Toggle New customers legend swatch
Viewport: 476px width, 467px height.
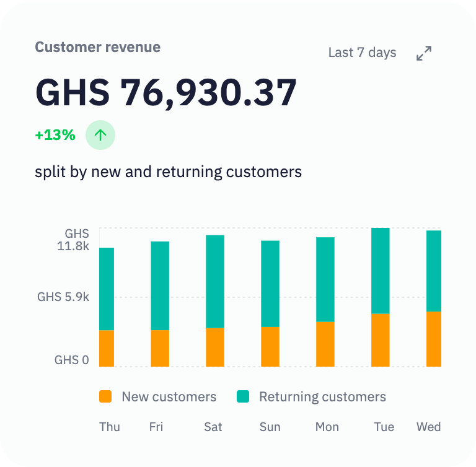[x=105, y=396]
